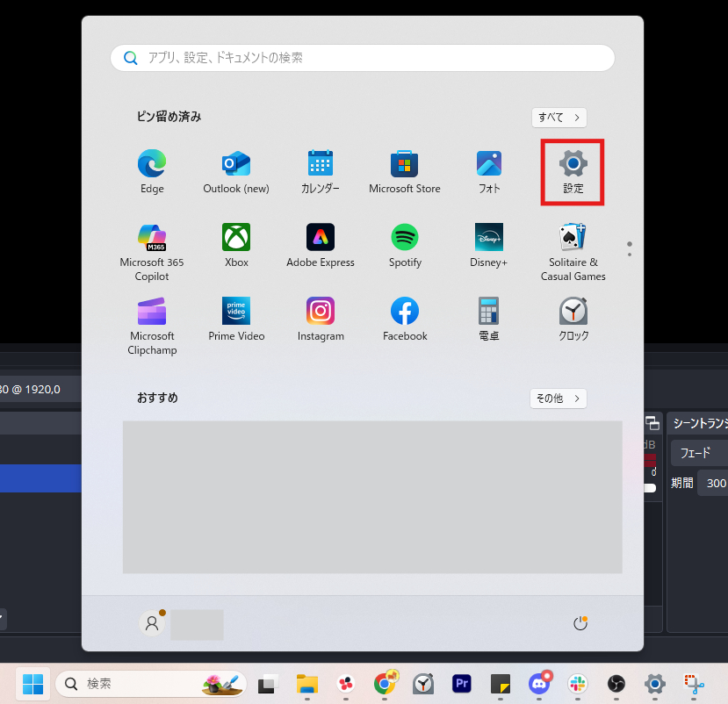The image size is (728, 704).
Task: Expand その他 in the recommended section
Action: (558, 398)
